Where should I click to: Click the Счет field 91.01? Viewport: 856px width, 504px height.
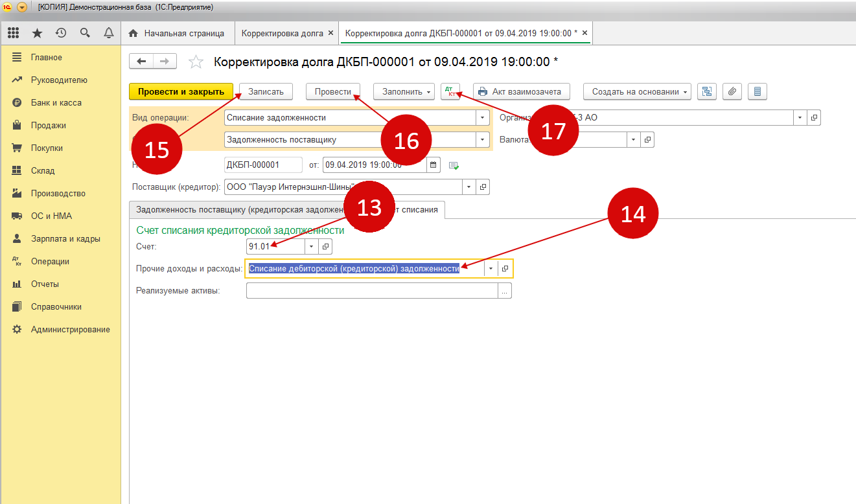click(x=275, y=246)
